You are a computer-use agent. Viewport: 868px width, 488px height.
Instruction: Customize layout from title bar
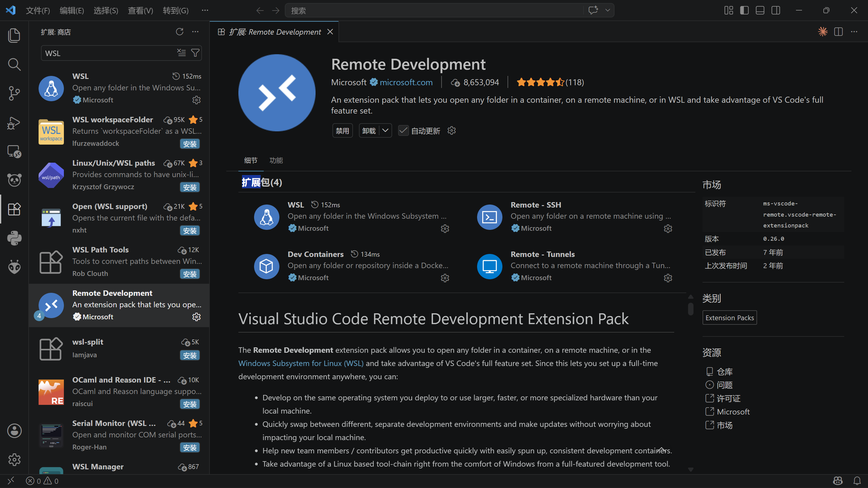click(728, 11)
